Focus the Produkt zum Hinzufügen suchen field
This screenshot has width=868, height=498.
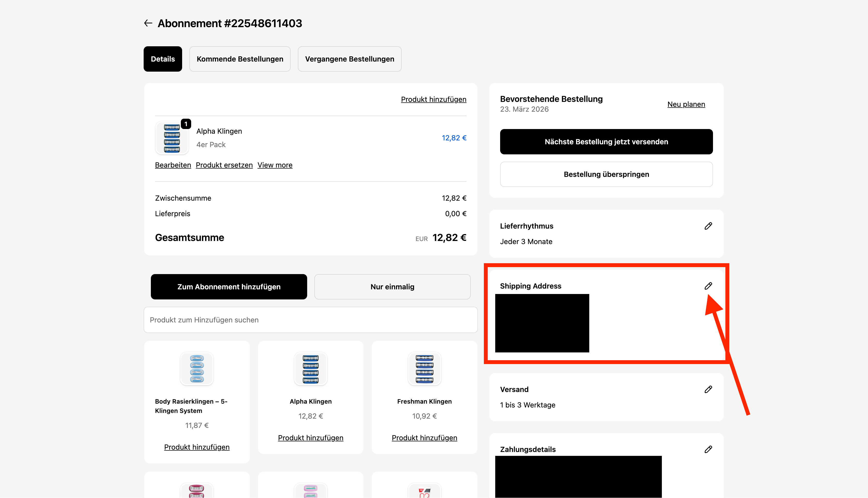tap(310, 320)
